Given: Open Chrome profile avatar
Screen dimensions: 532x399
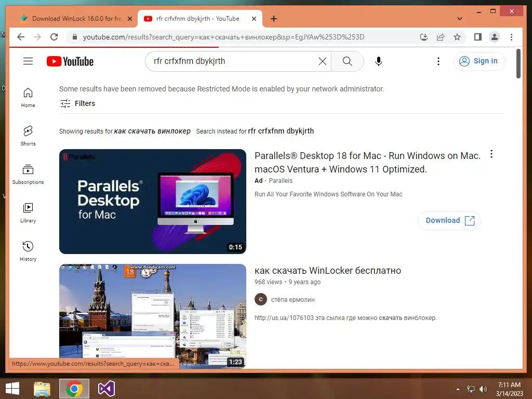Looking at the screenshot, I should click(x=495, y=37).
